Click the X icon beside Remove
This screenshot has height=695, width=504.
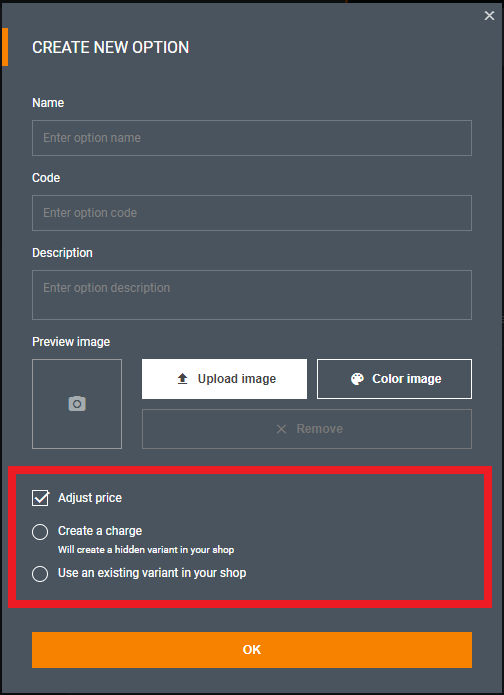tap(281, 429)
